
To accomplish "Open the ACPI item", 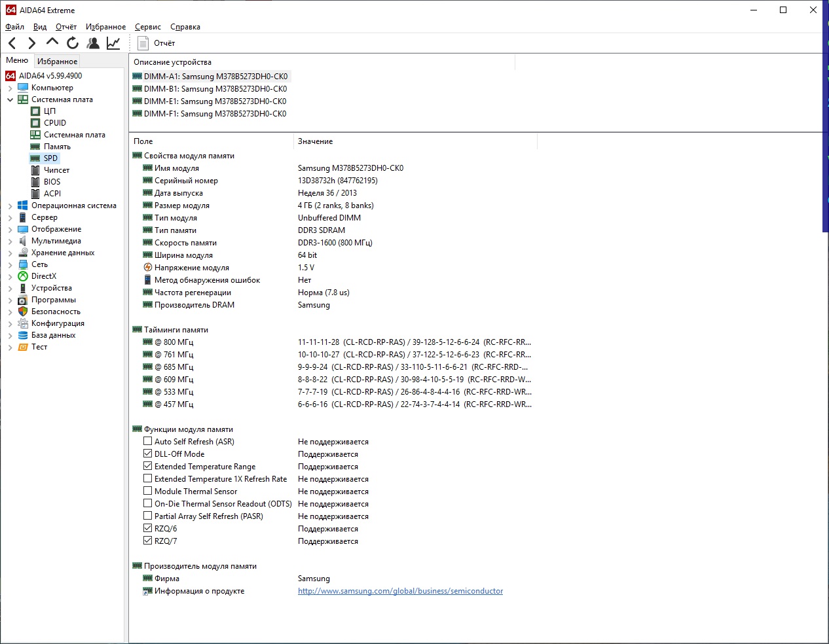I will pos(46,194).
